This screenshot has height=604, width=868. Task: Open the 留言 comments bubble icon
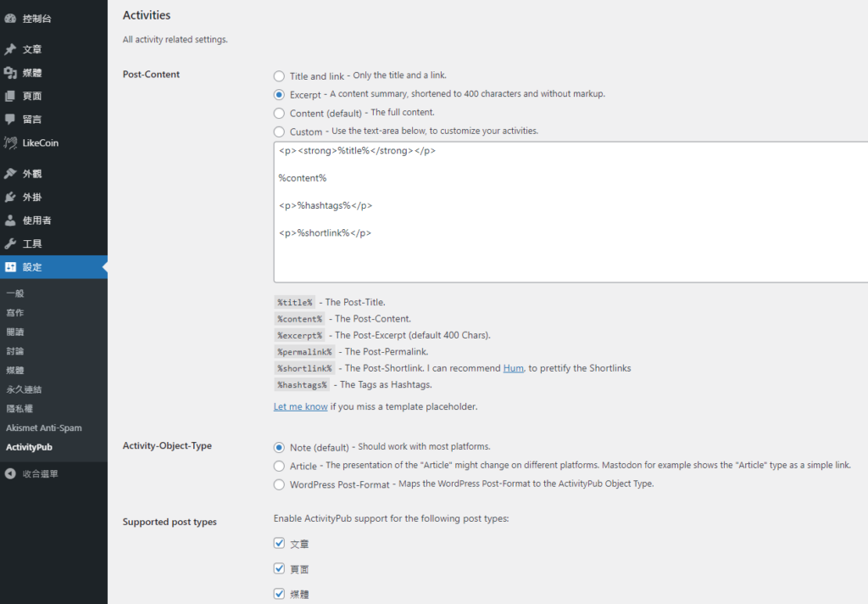click(x=10, y=119)
